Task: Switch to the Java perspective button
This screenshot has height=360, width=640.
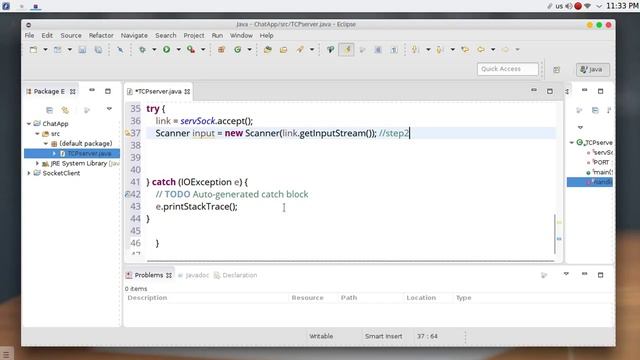Action: pyautogui.click(x=593, y=69)
